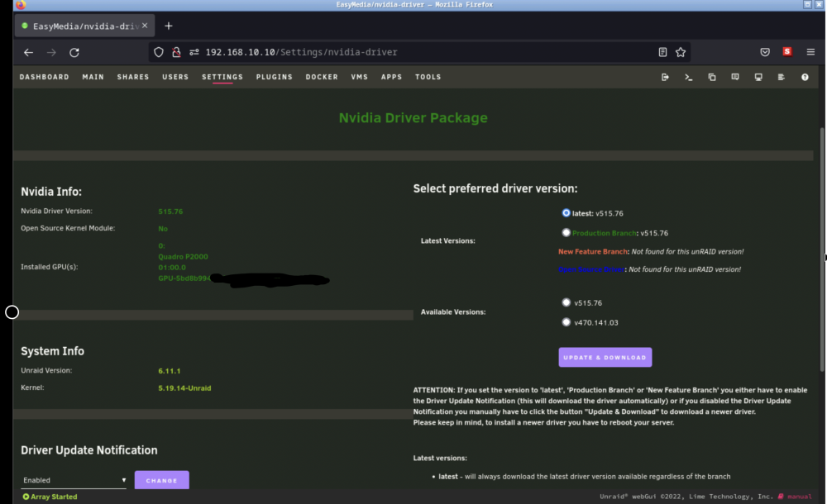Viewport: 827px width, 504px height.
Task: Open the Unraid feedback icon
Action: (x=734, y=77)
